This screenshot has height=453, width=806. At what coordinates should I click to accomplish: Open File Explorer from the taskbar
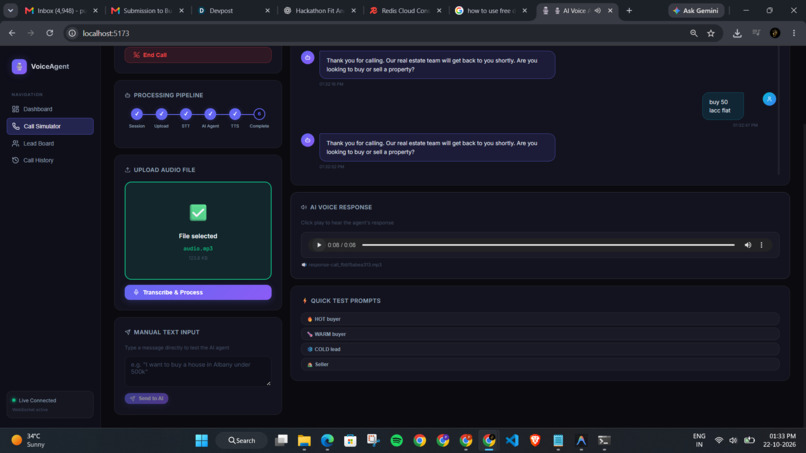tap(304, 441)
